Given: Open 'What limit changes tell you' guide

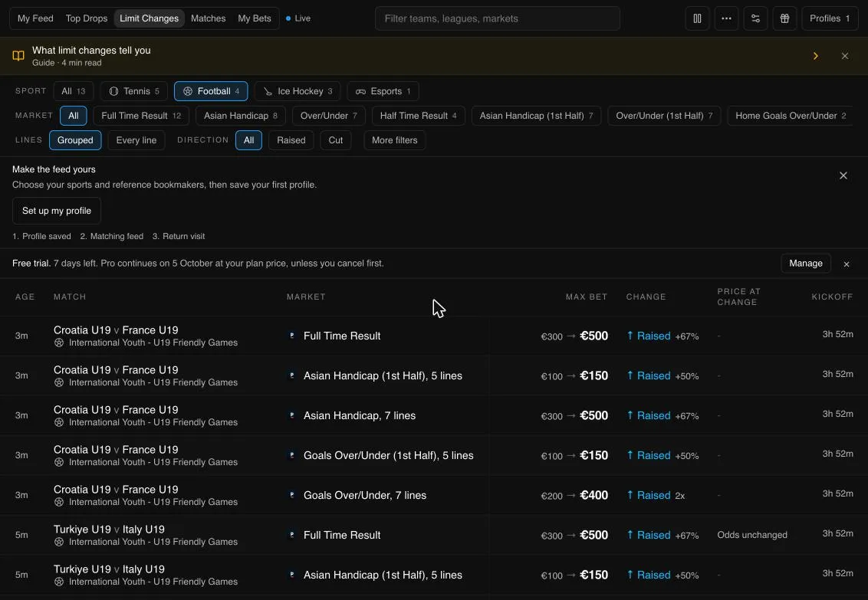Looking at the screenshot, I should [91, 51].
